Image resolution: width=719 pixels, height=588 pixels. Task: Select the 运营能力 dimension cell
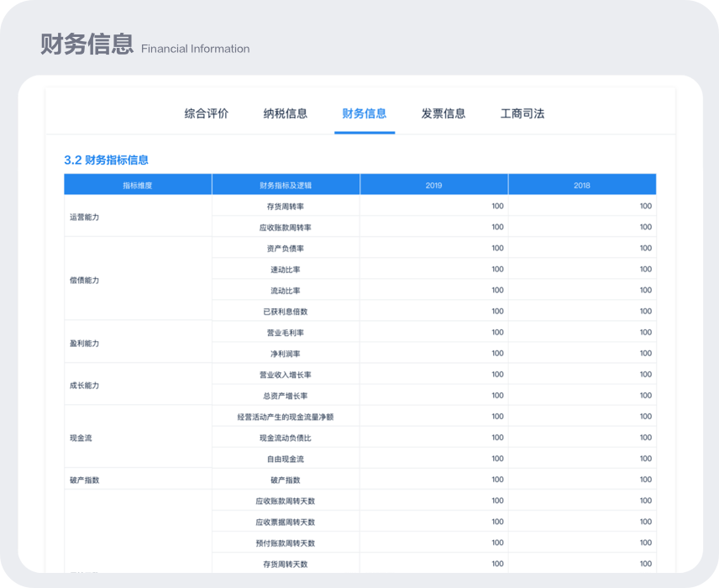pyautogui.click(x=85, y=217)
